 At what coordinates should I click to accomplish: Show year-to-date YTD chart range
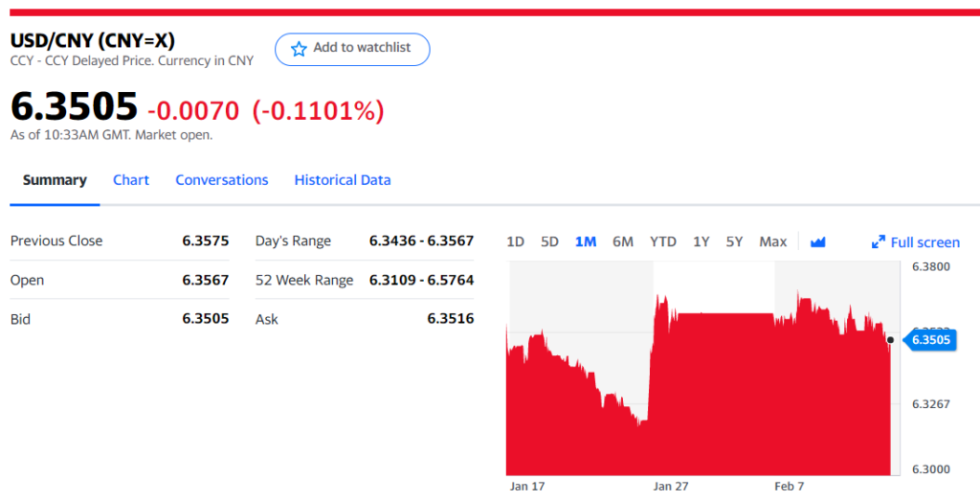pyautogui.click(x=663, y=241)
